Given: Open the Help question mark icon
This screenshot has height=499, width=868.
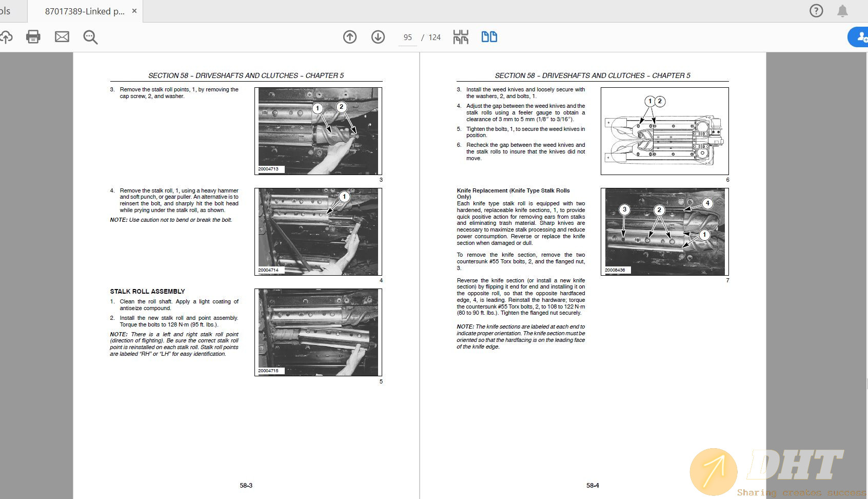Looking at the screenshot, I should pyautogui.click(x=816, y=11).
